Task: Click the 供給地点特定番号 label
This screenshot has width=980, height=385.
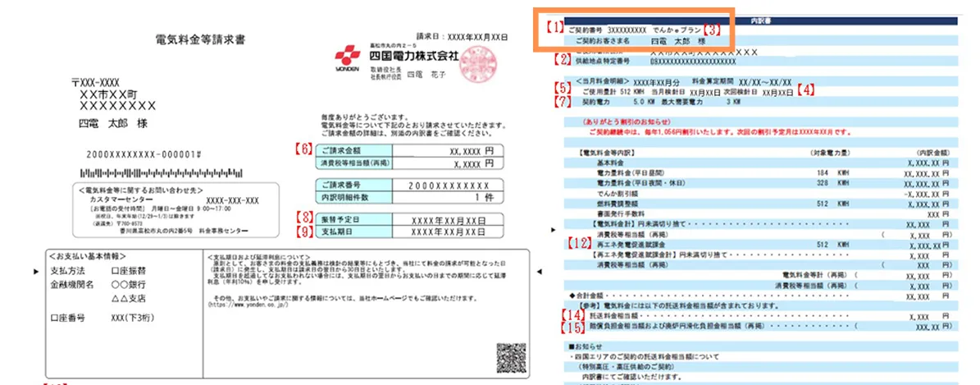Action: coord(603,62)
